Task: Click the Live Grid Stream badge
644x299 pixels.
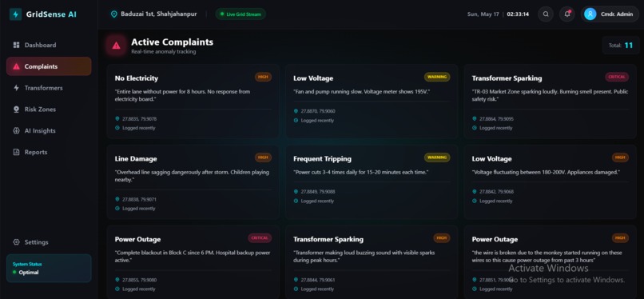Action: pyautogui.click(x=241, y=14)
